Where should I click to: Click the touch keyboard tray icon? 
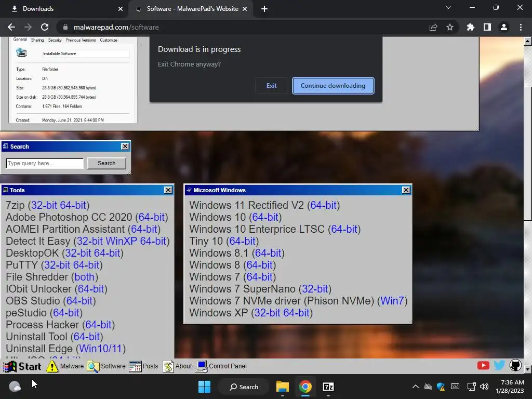tap(455, 387)
